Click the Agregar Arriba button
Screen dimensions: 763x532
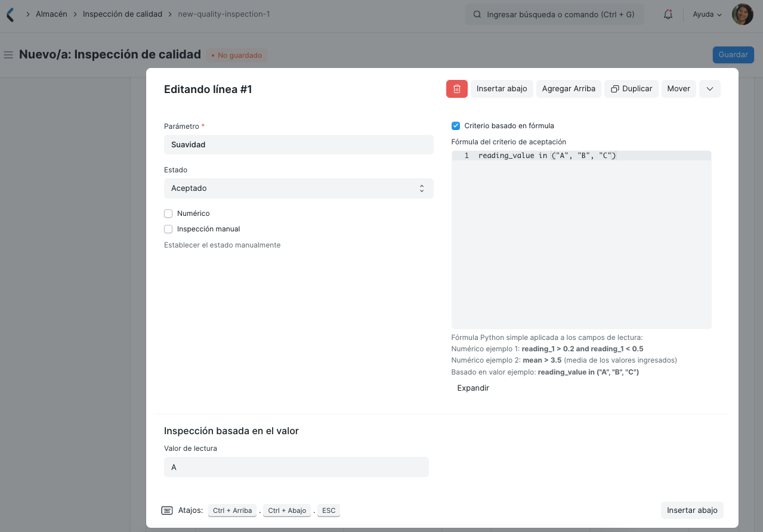pyautogui.click(x=569, y=89)
